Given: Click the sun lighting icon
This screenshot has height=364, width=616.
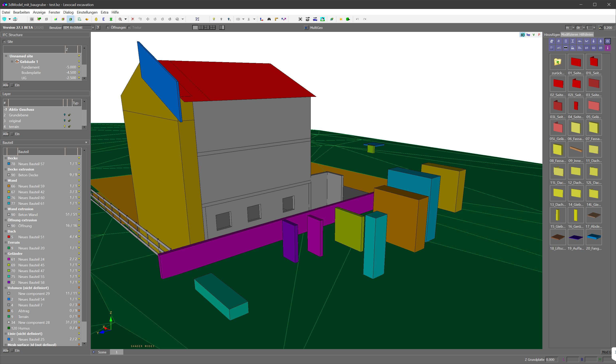Looking at the screenshot, I should [x=341, y=19].
